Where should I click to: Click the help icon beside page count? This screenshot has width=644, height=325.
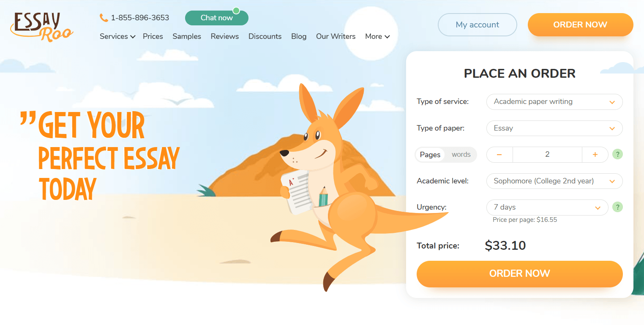point(617,154)
